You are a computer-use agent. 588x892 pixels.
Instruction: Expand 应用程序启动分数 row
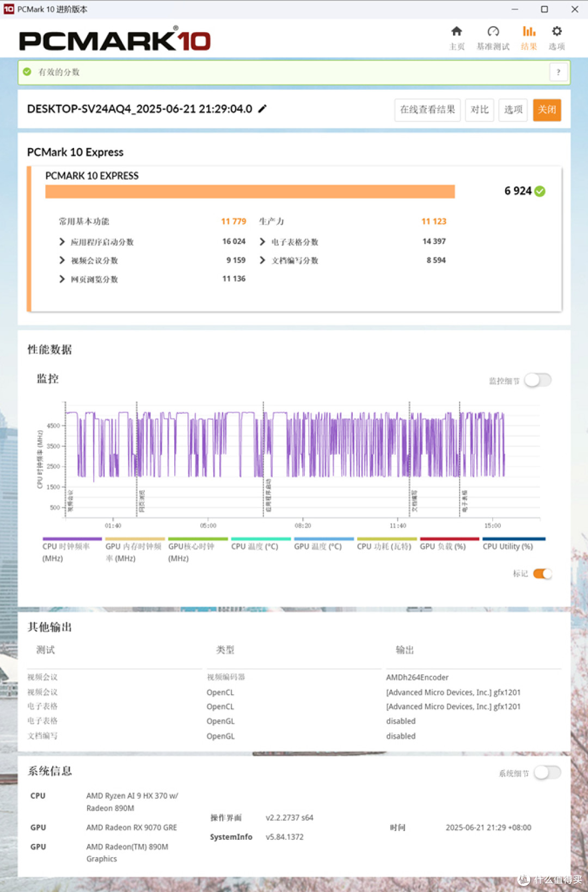click(62, 242)
